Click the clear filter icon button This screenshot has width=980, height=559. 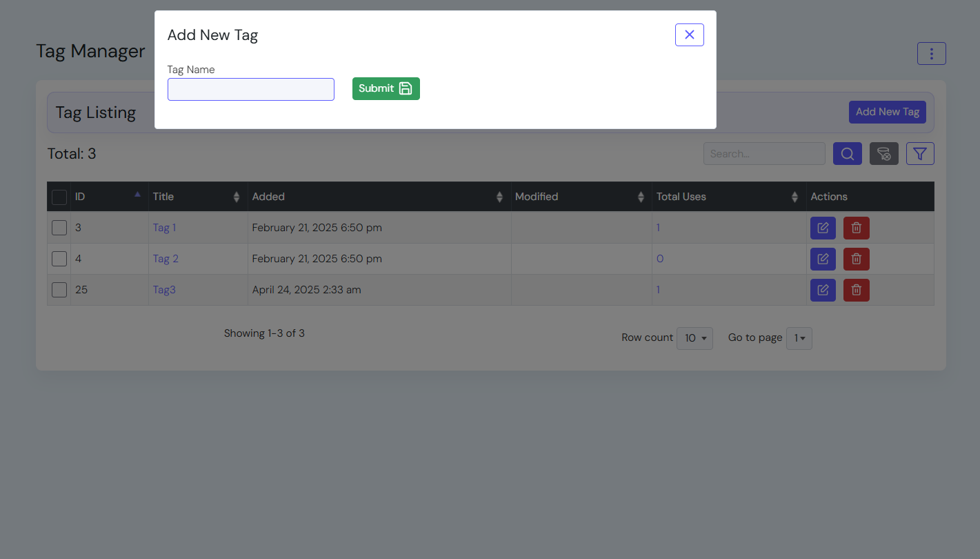pyautogui.click(x=883, y=154)
